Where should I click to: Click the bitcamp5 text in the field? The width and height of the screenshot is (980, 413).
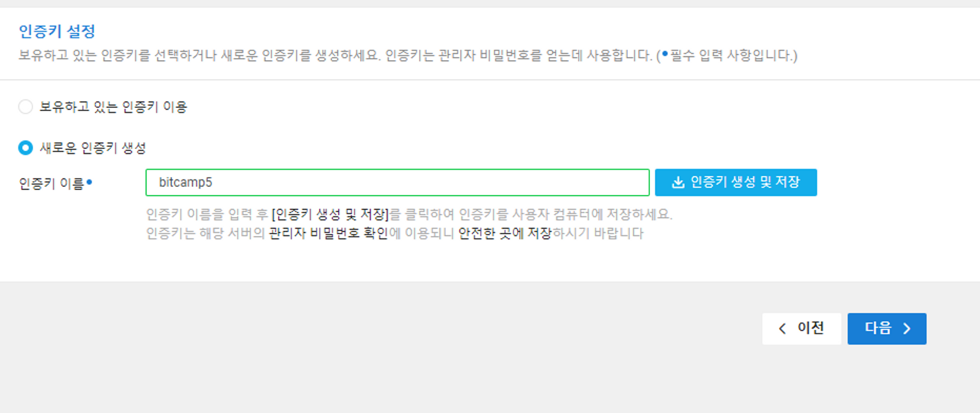point(186,183)
